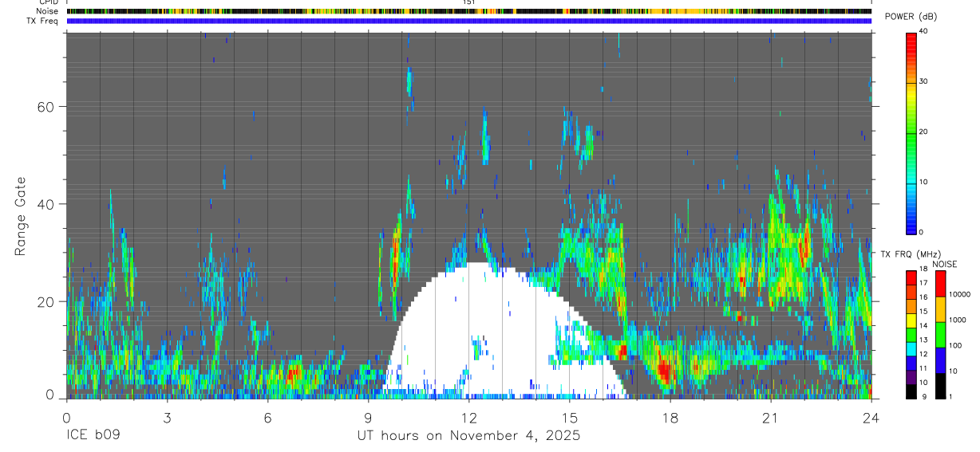Select the 3 hour tick label

(167, 419)
